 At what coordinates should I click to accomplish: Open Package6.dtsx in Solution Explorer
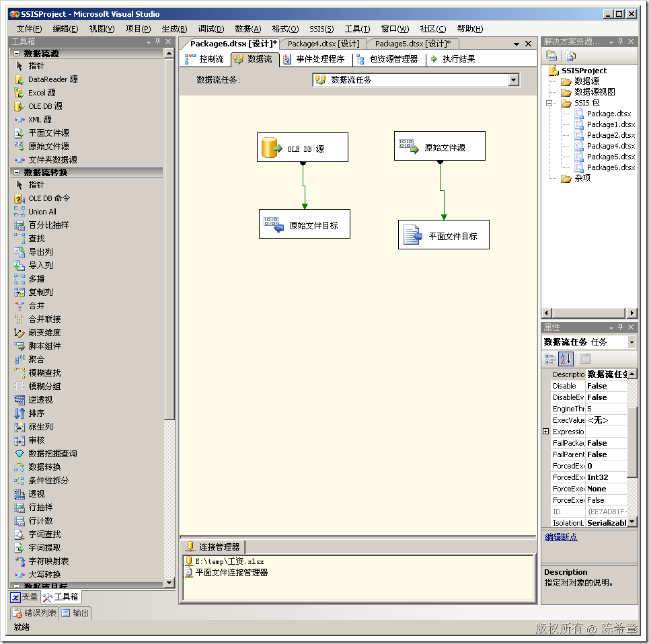click(605, 167)
